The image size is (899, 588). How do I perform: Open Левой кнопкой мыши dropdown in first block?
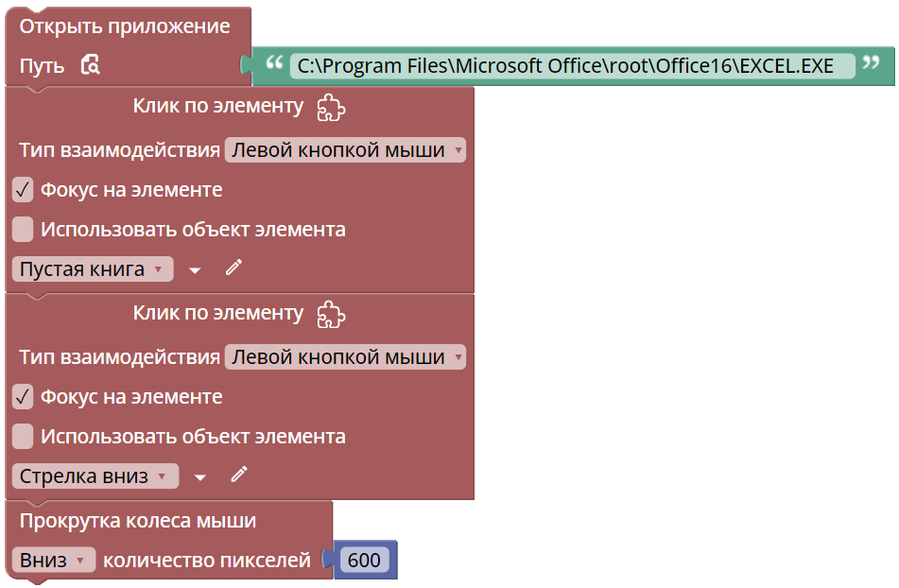345,149
